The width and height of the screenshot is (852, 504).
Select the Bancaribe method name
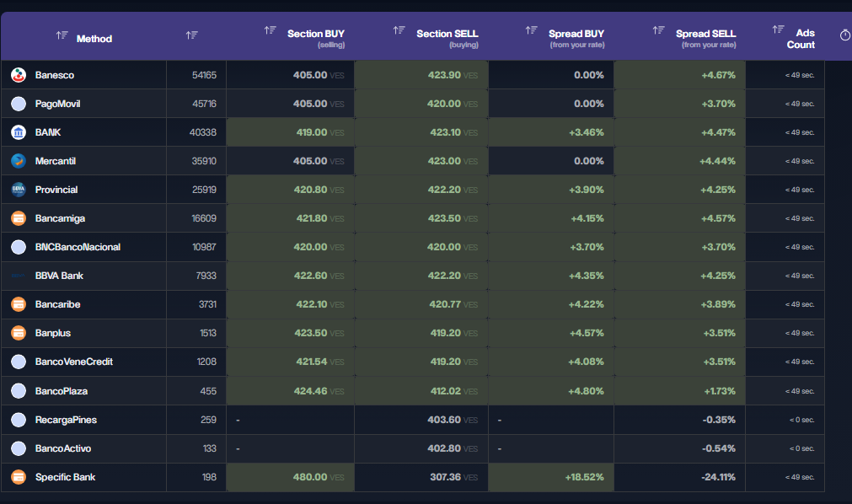(x=57, y=304)
